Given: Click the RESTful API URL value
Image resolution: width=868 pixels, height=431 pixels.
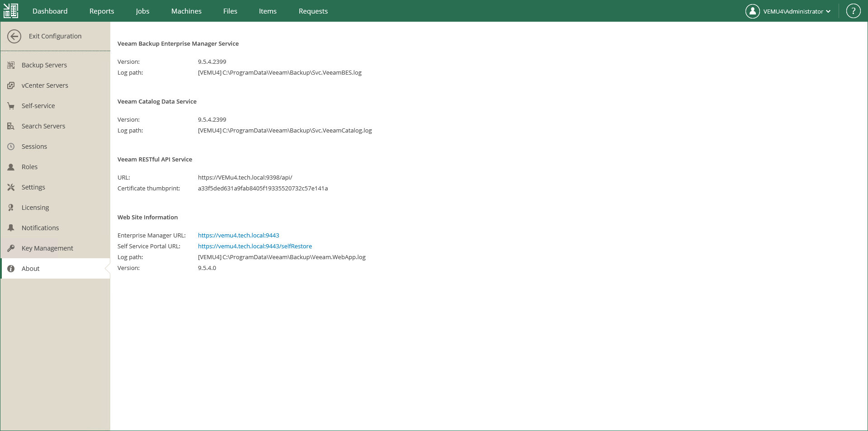Looking at the screenshot, I should pos(245,177).
